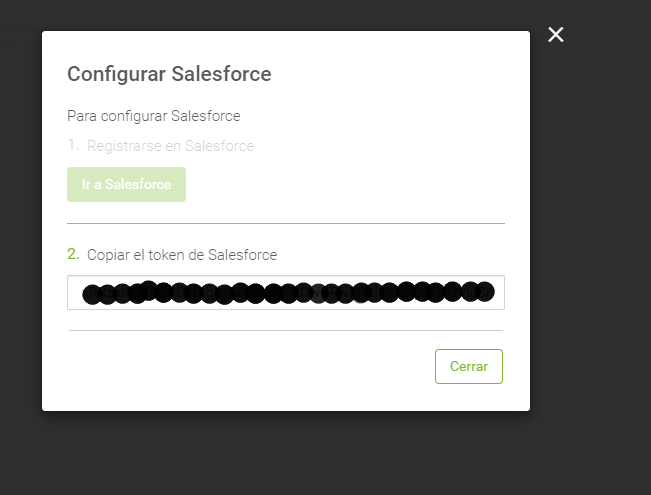Click the divider line above Cerrar button

coord(286,331)
